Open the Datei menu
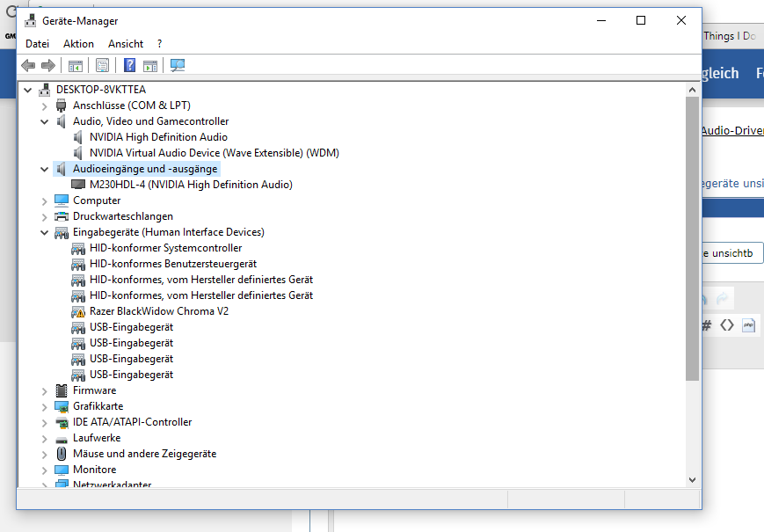 [38, 44]
